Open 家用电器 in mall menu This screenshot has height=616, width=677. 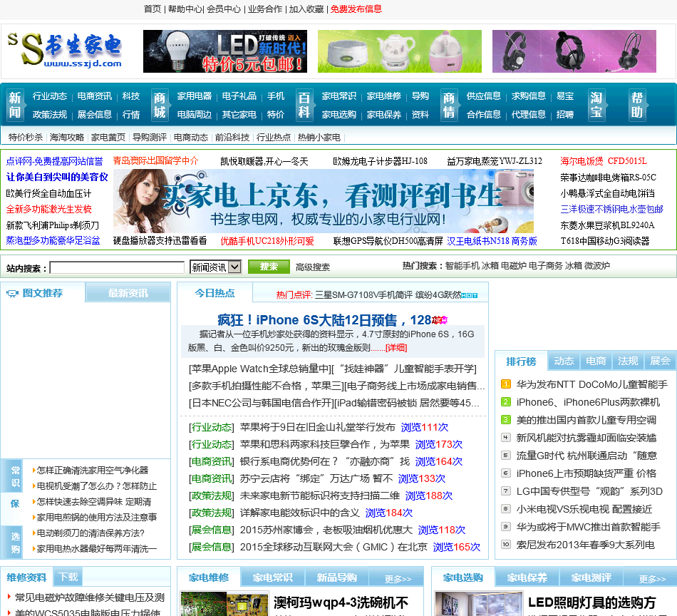point(195,96)
